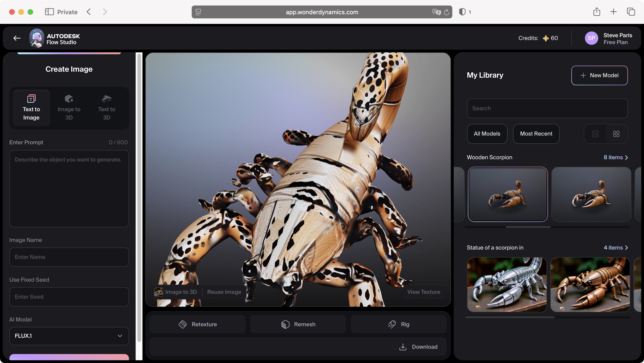Click the New Model button
Image resolution: width=644 pixels, height=363 pixels.
(x=599, y=75)
